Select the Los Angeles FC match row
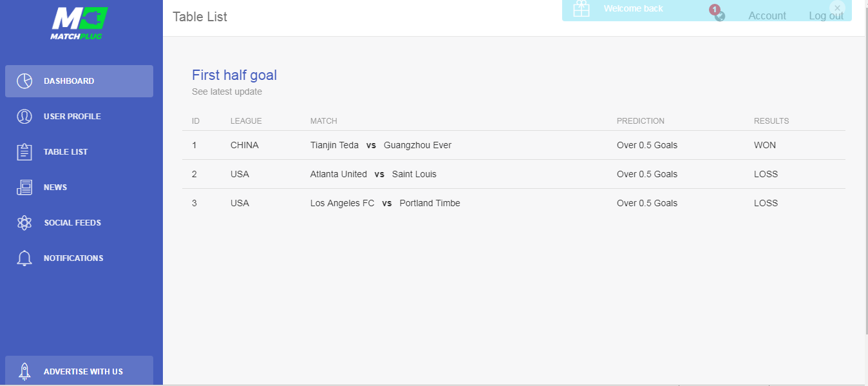Image resolution: width=868 pixels, height=386 pixels. pyautogui.click(x=514, y=203)
